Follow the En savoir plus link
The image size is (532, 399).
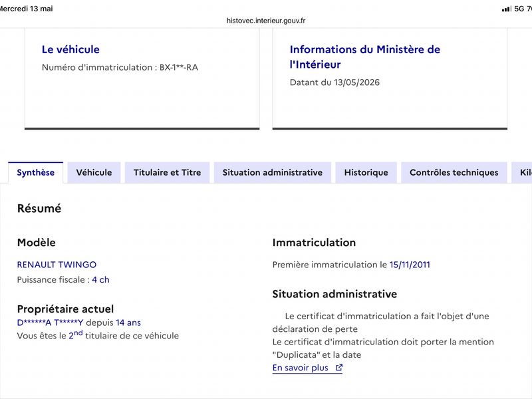coord(301,368)
